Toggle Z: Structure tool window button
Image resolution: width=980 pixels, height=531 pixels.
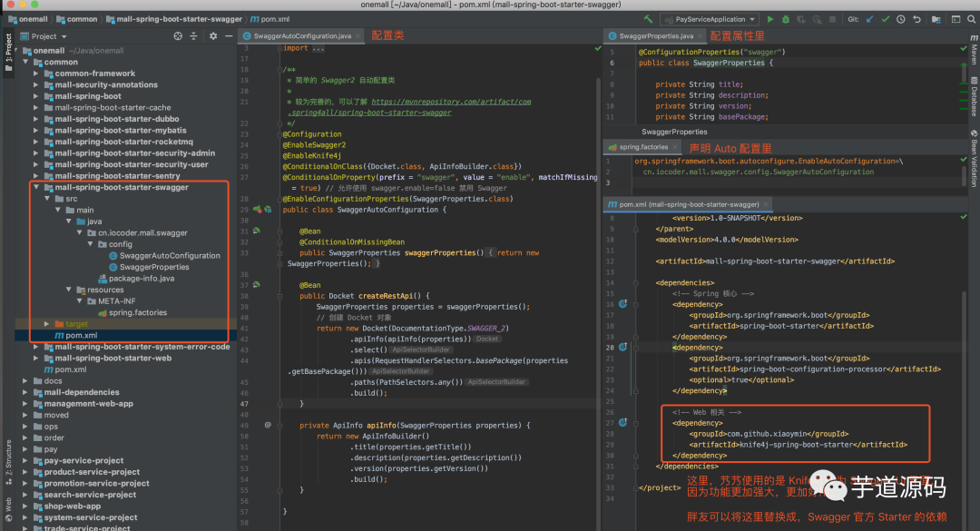pos(8,462)
